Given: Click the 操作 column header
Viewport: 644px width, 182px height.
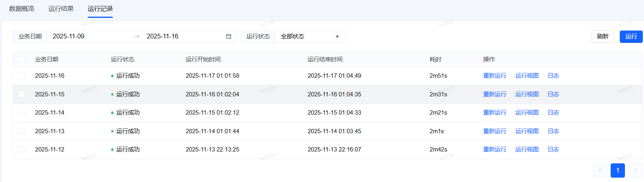Looking at the screenshot, I should (489, 59).
